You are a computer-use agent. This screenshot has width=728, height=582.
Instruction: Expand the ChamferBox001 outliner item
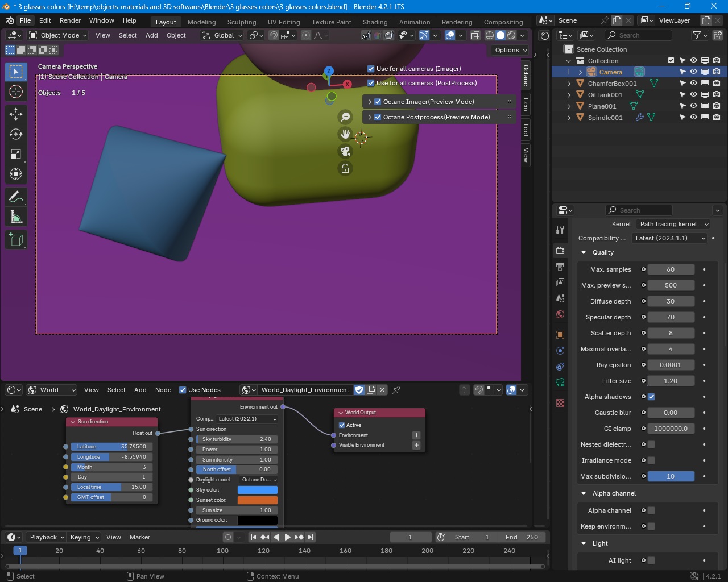[569, 84]
